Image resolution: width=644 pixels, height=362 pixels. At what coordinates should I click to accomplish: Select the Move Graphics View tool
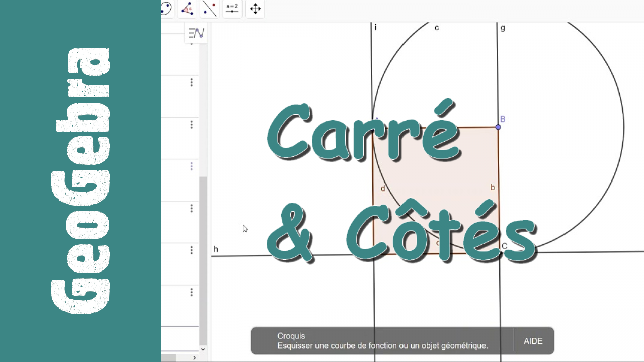click(x=255, y=9)
